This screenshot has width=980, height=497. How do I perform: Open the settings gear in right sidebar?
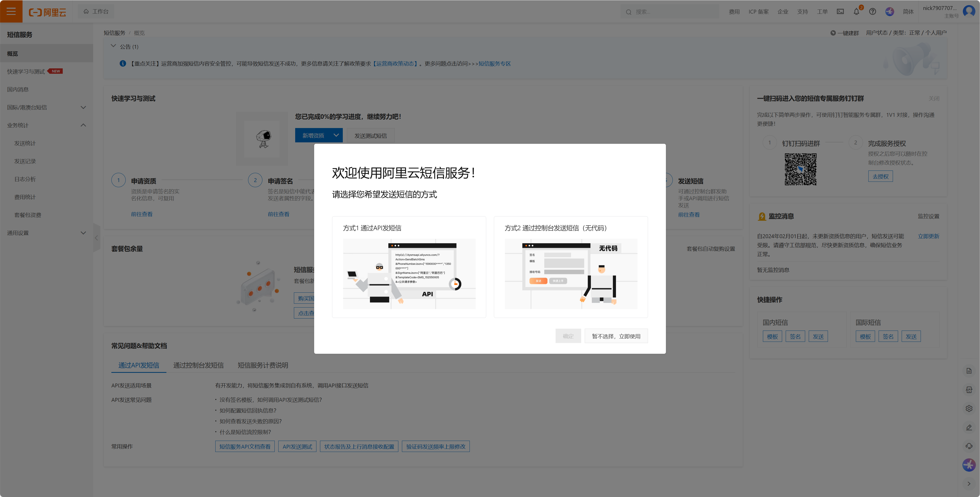pyautogui.click(x=968, y=408)
